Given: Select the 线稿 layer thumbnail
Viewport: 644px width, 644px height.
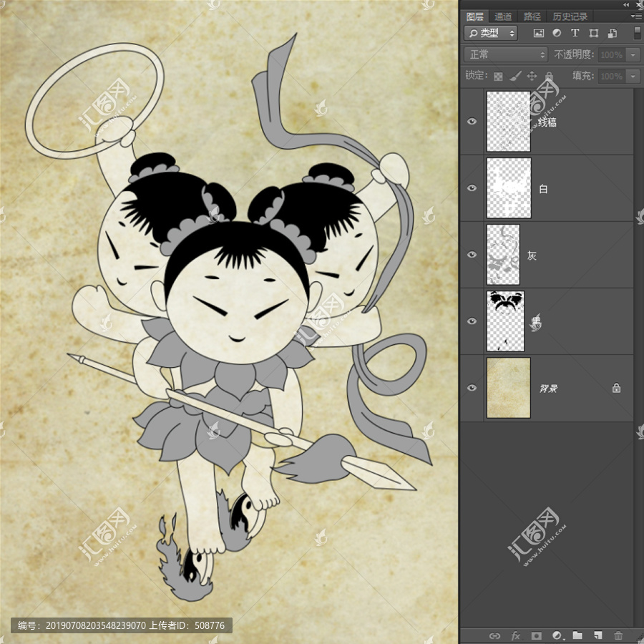Looking at the screenshot, I should point(509,121).
